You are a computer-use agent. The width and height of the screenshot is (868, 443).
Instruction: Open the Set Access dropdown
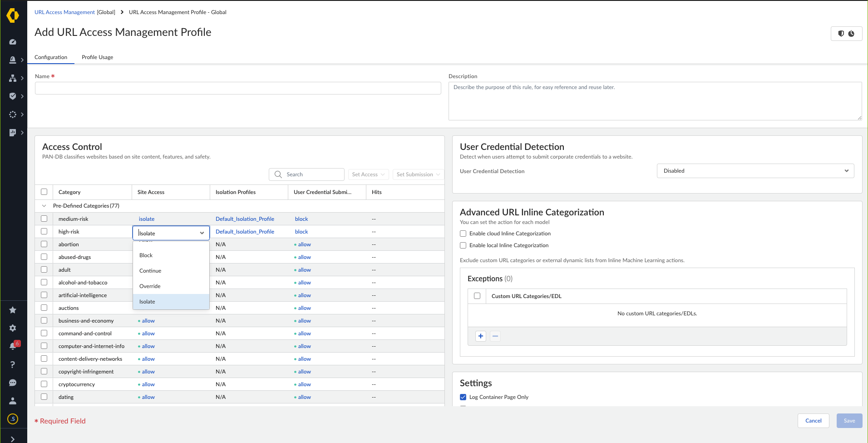tap(368, 174)
